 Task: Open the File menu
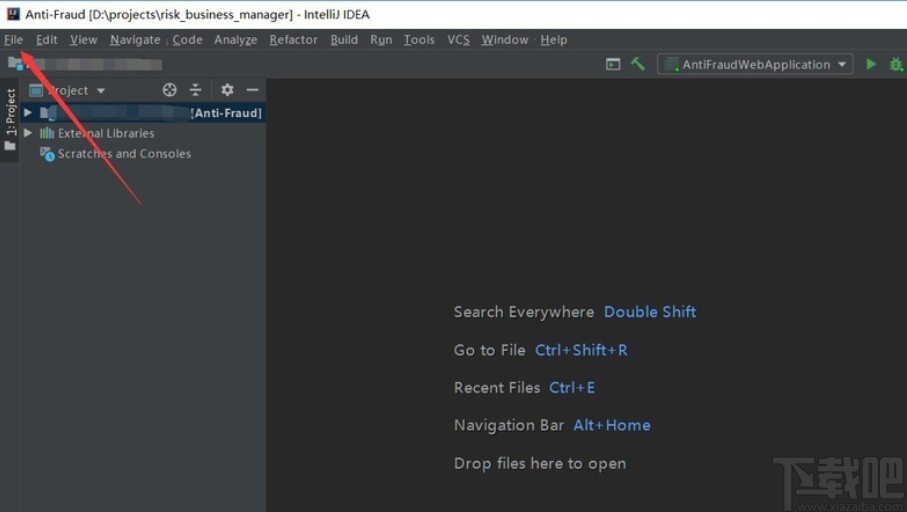click(x=13, y=40)
